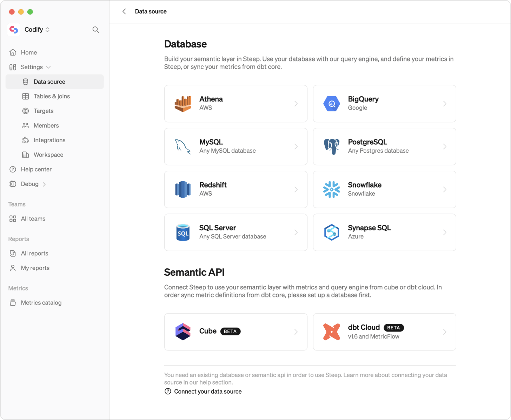This screenshot has width=511, height=420.
Task: Open the Members settings page
Action: coord(55,125)
